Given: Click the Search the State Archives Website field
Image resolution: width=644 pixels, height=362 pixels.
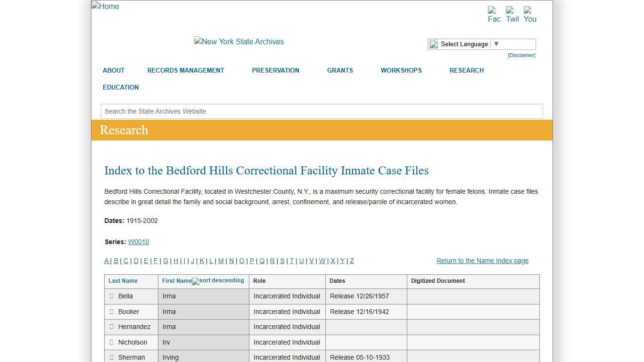Looking at the screenshot, I should 322,111.
